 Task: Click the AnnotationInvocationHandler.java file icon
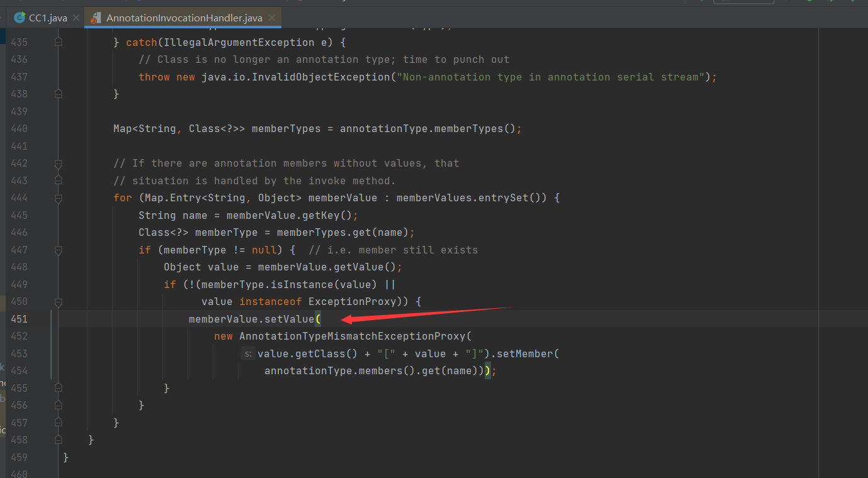[x=95, y=18]
